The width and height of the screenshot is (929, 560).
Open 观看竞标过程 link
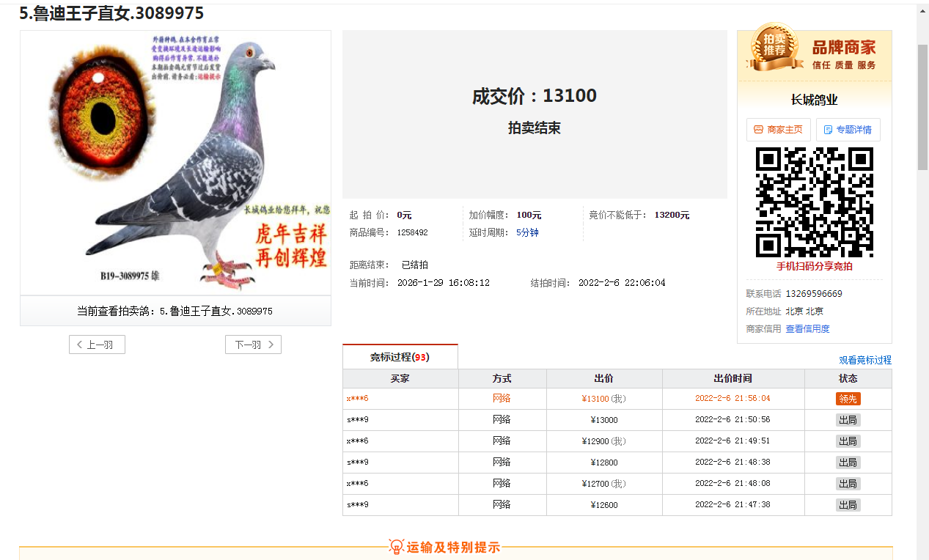pyautogui.click(x=865, y=360)
